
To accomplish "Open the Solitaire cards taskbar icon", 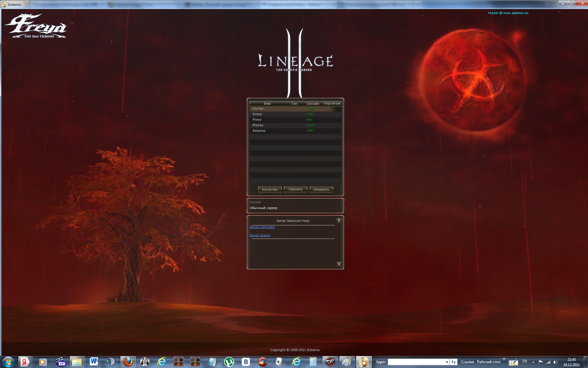I will click(x=279, y=362).
